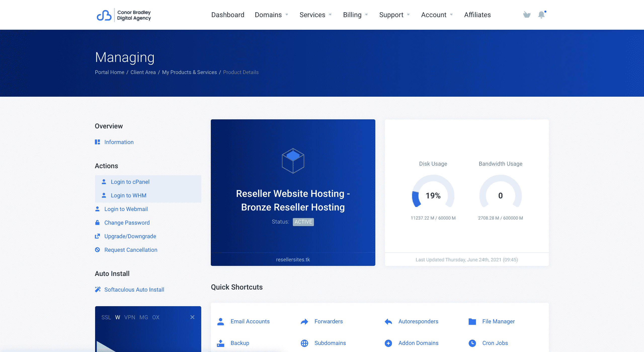Close the promo panel with X

[x=192, y=317]
